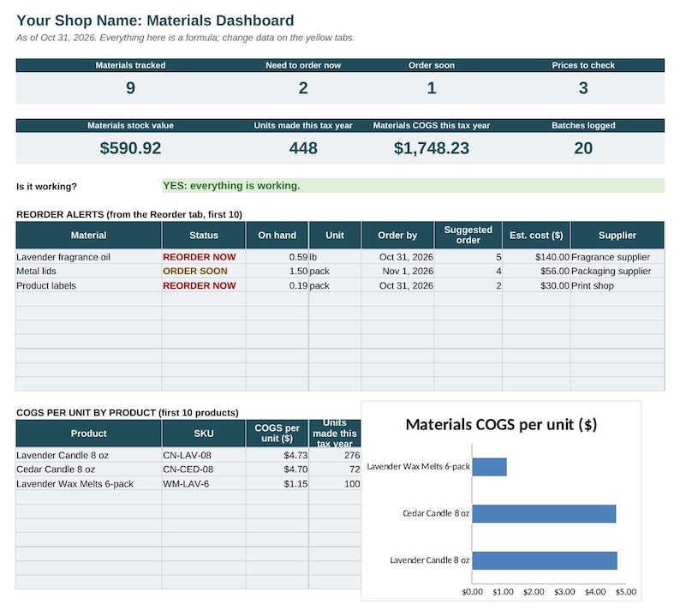Select the SKU cell WM-LAV-6
The width and height of the screenshot is (680, 616).
[204, 484]
